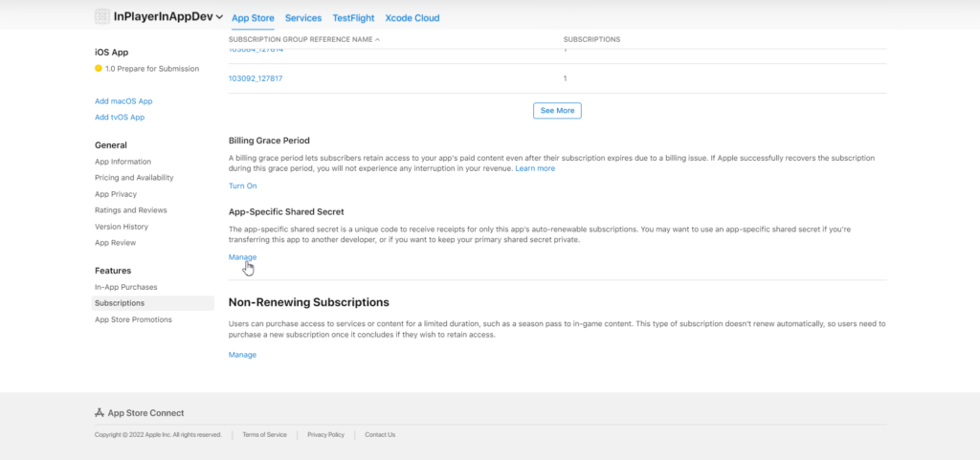Click the Subscriptions column header
Viewport: 980px width, 460px height.
591,39
